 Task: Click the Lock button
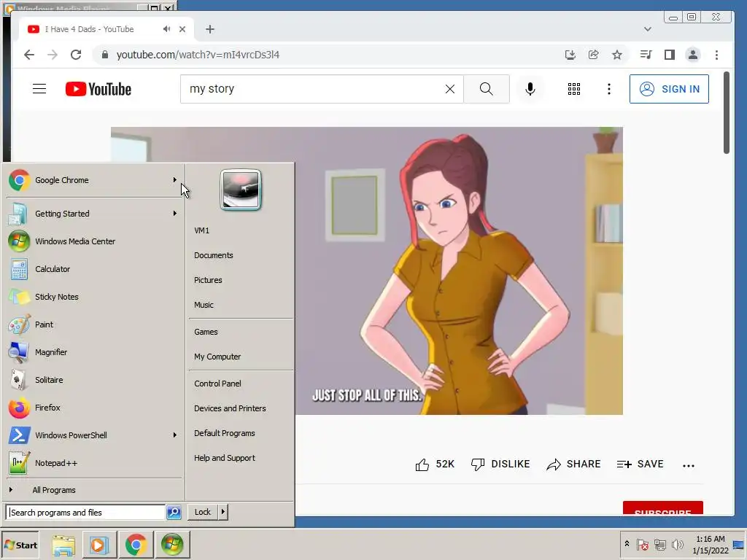[203, 512]
